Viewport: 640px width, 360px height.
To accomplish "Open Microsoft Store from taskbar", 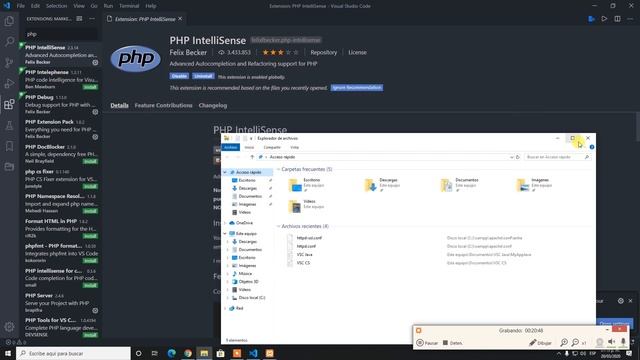I will tap(220, 353).
